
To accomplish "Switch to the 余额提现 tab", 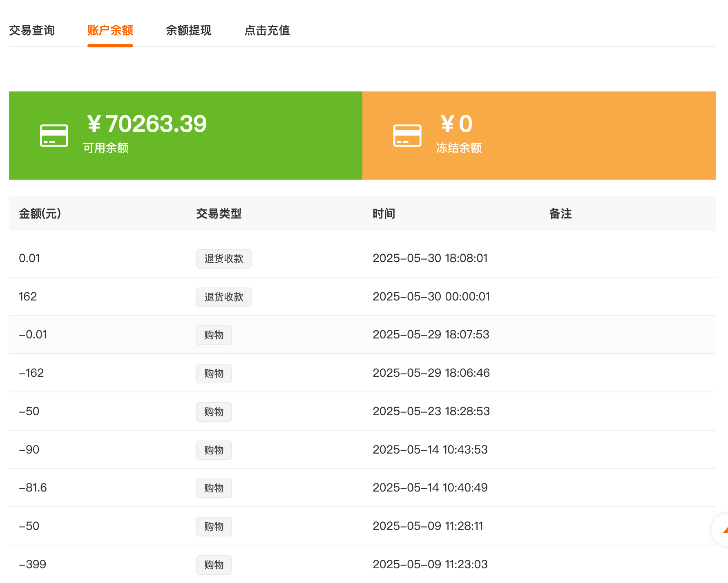I will click(x=188, y=31).
